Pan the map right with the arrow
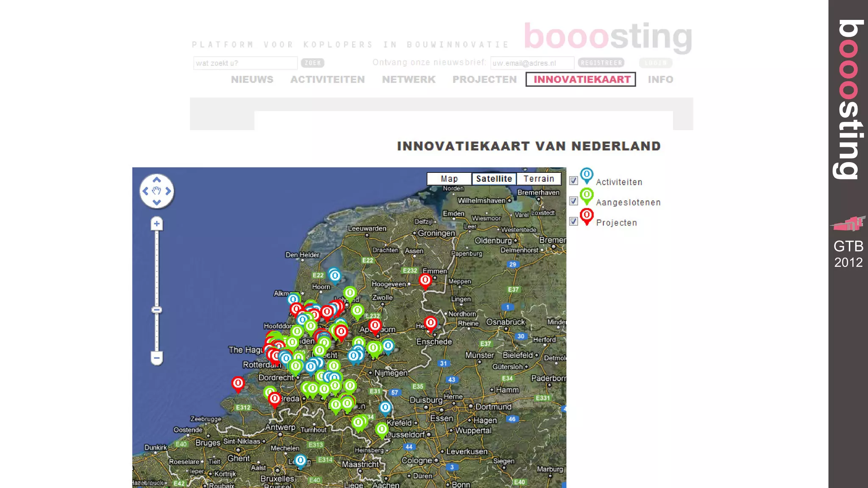Viewport: 868px width, 488px height. pyautogui.click(x=168, y=191)
